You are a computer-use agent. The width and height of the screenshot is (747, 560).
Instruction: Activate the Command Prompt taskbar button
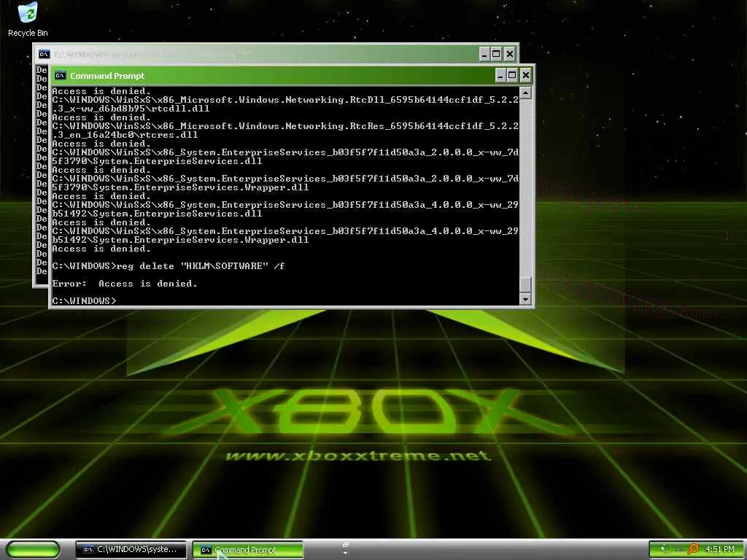248,550
